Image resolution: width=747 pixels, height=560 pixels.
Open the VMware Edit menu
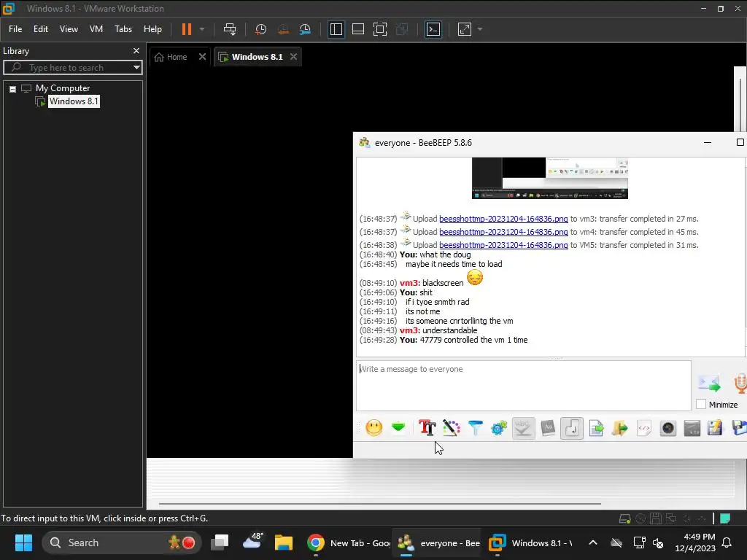[x=41, y=29]
